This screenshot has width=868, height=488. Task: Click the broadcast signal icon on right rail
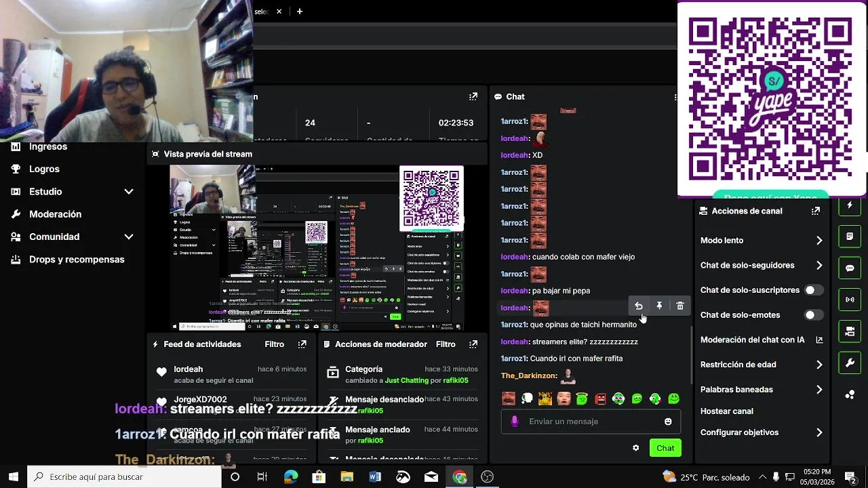click(850, 299)
